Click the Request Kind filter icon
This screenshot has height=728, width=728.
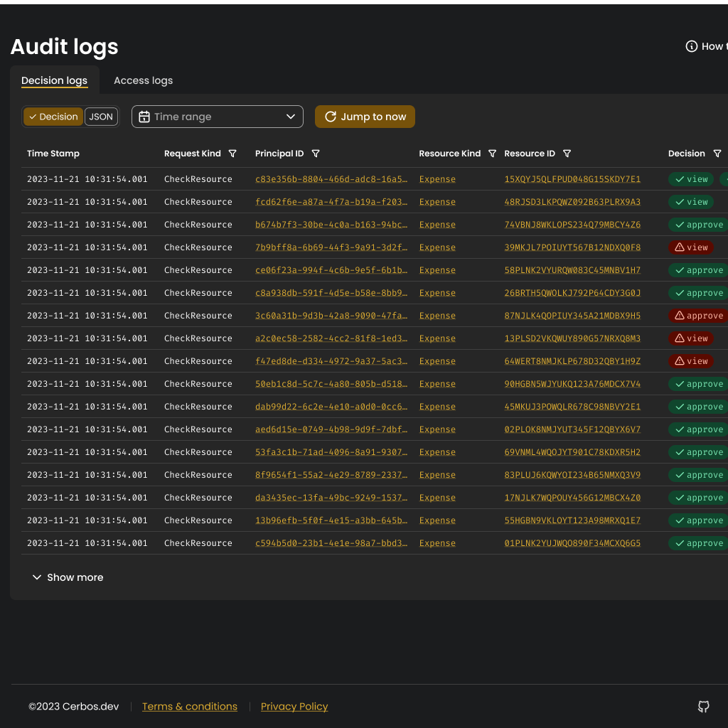click(x=232, y=154)
